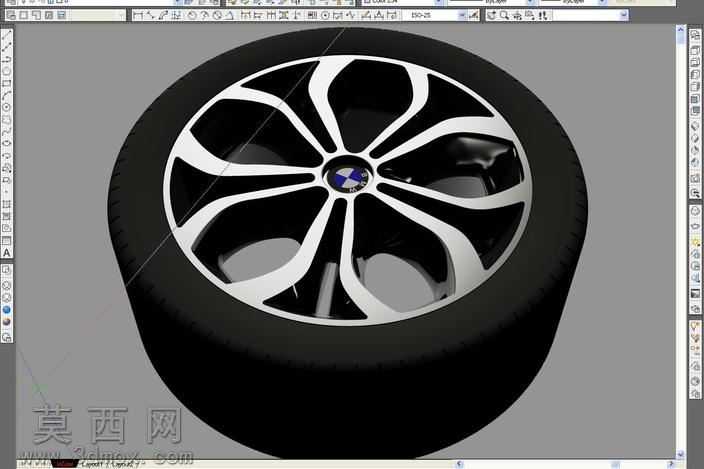Click the vertical scrollbar up arrow

point(680,30)
